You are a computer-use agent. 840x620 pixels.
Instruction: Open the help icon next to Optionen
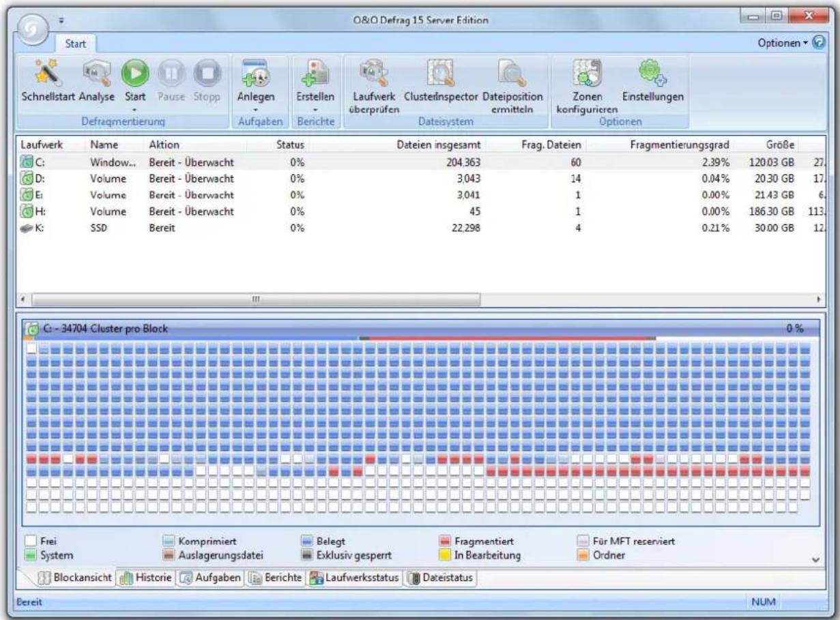(819, 42)
